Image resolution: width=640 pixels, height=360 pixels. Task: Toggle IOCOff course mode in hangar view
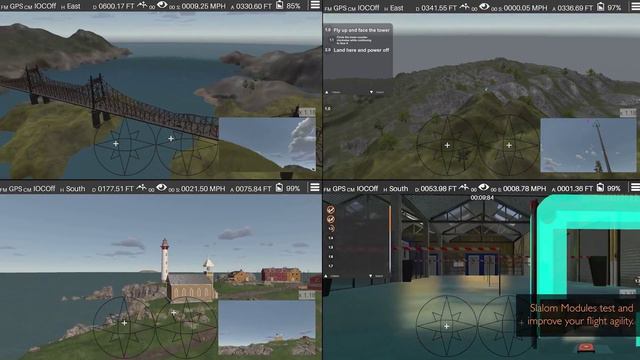(367, 189)
